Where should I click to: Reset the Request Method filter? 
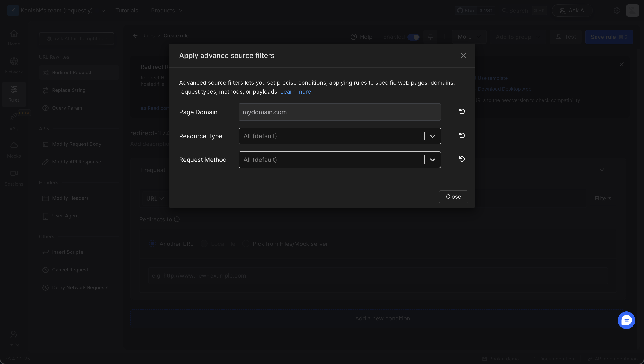[462, 159]
